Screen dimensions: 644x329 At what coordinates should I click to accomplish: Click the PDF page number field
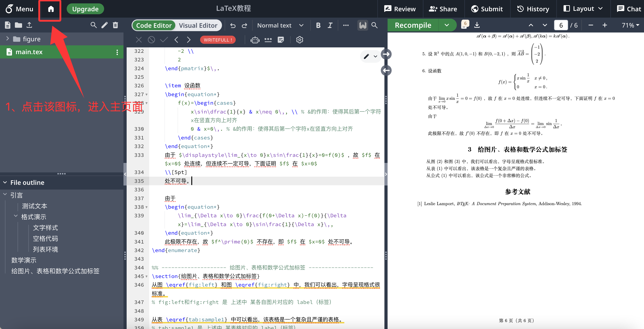tap(561, 25)
